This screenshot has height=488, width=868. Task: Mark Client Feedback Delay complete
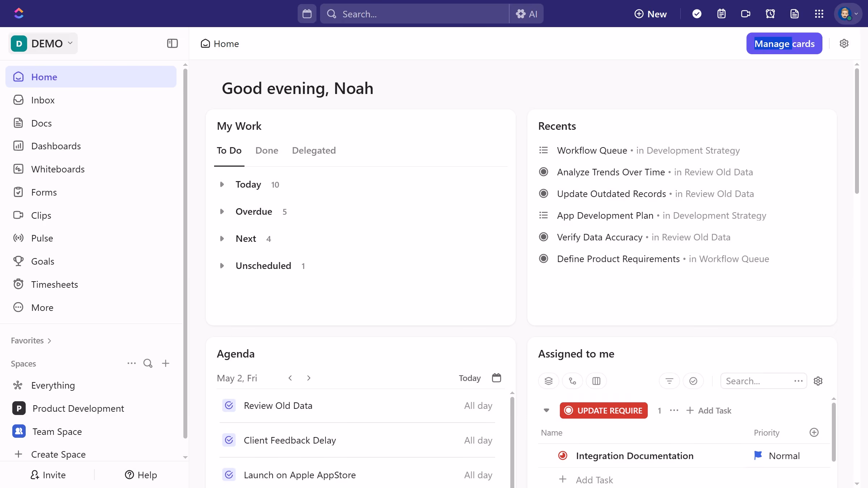pos(229,440)
